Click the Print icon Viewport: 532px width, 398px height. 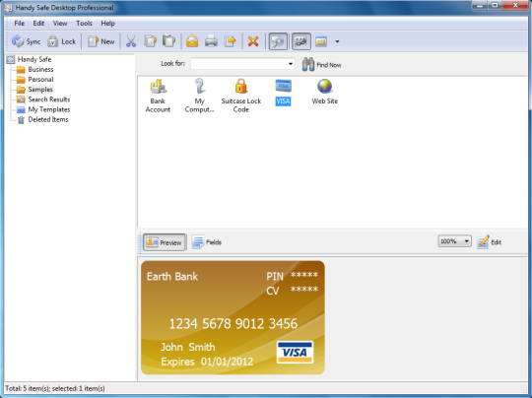pyautogui.click(x=211, y=41)
